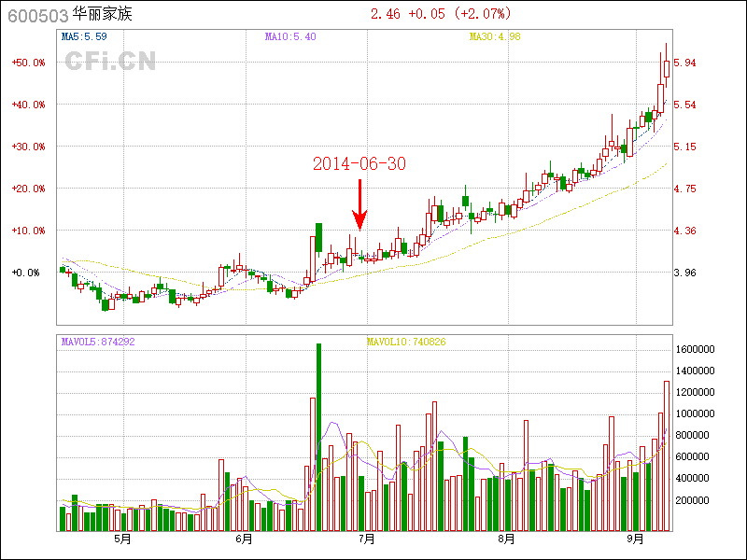Select the MA5:5.59 indicator label
Image resolution: width=747 pixels, height=560 pixels.
pos(83,37)
